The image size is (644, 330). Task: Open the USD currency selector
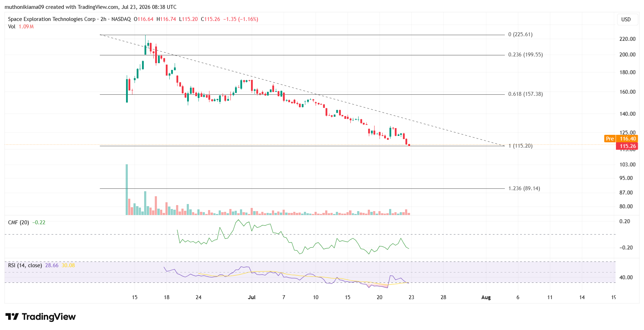(626, 20)
